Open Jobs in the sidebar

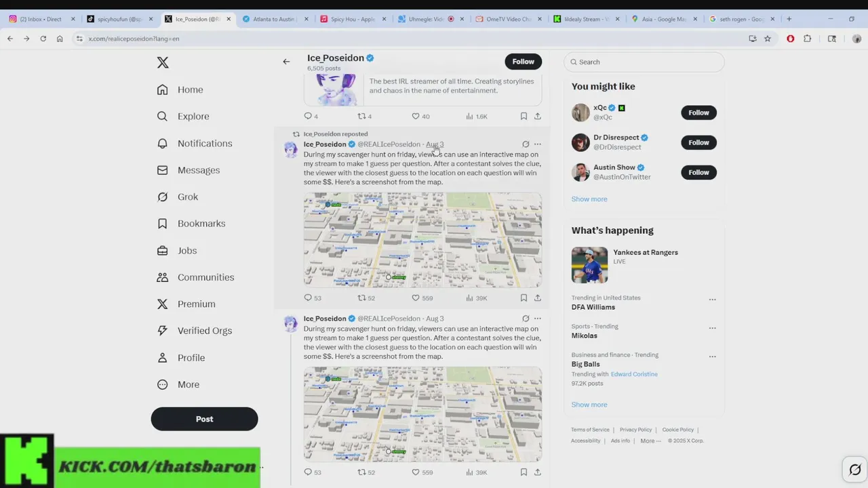click(177, 250)
